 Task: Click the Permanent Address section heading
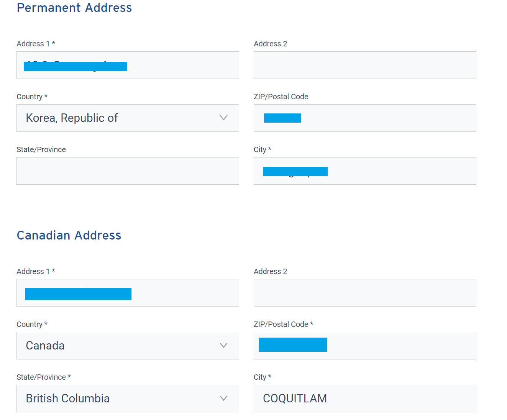pos(74,8)
